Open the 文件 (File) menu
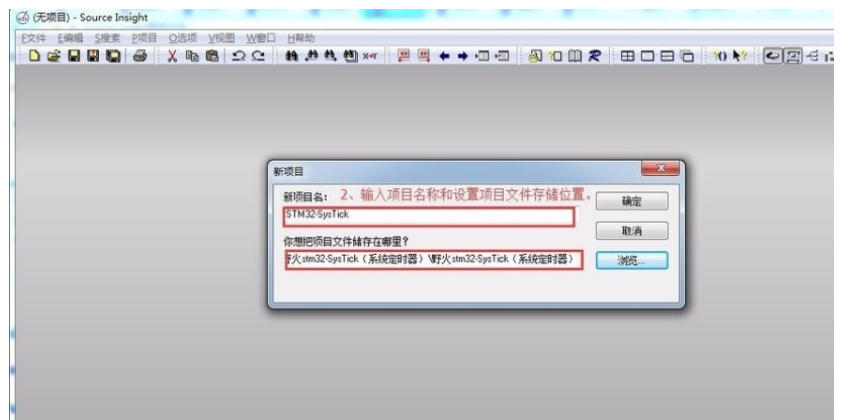This screenshot has width=845, height=420. [34, 37]
